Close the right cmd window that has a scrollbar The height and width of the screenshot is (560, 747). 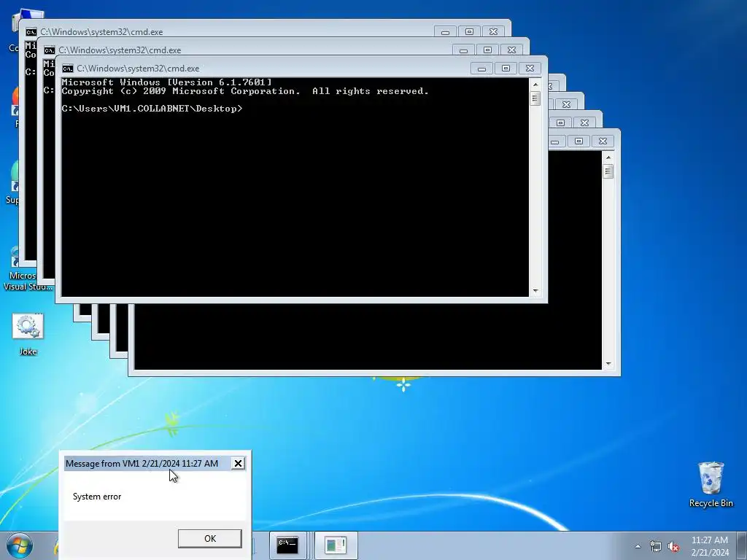click(x=602, y=141)
